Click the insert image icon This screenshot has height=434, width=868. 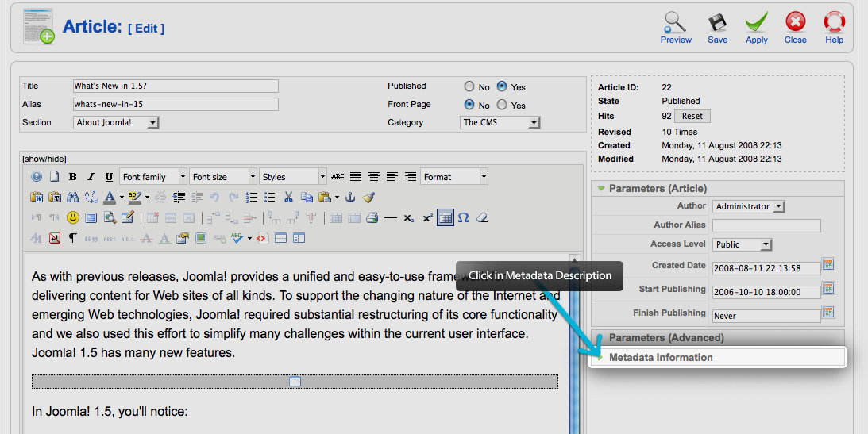(200, 238)
